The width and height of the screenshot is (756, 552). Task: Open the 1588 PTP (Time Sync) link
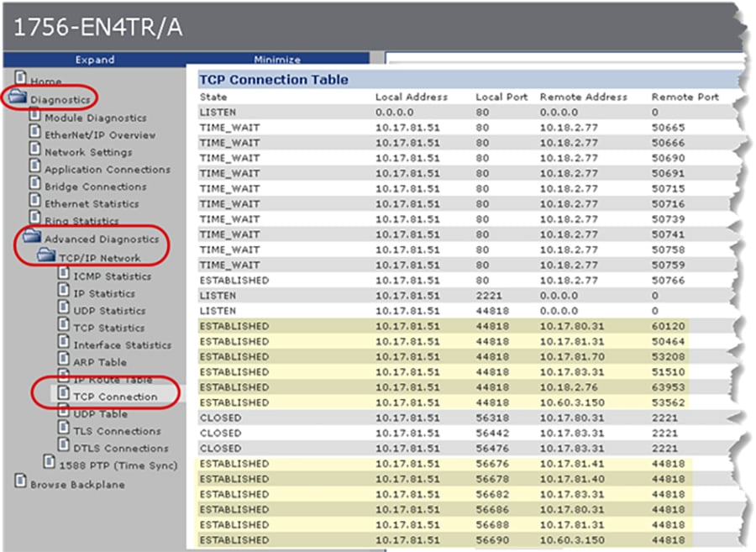tap(118, 465)
